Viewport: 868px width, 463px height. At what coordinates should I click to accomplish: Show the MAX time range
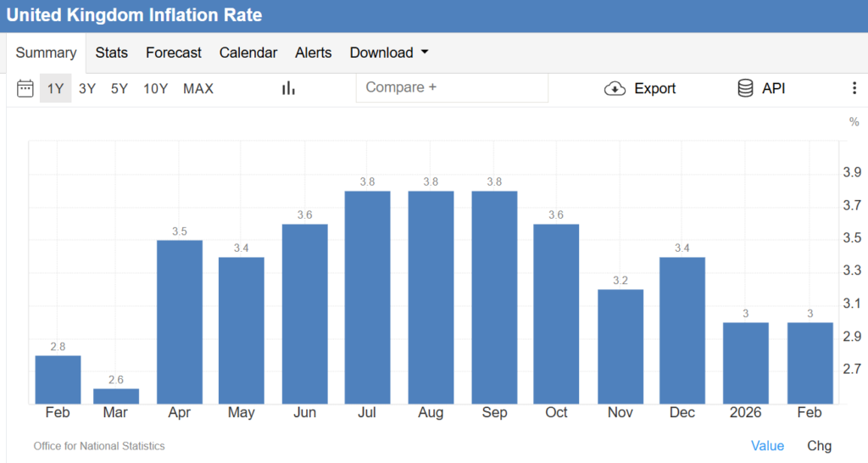click(x=198, y=88)
